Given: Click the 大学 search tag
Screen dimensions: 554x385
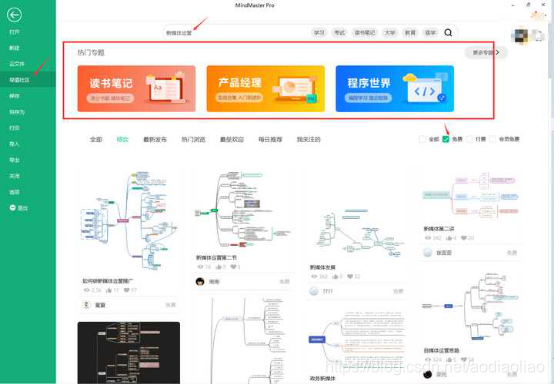Looking at the screenshot, I should (390, 32).
